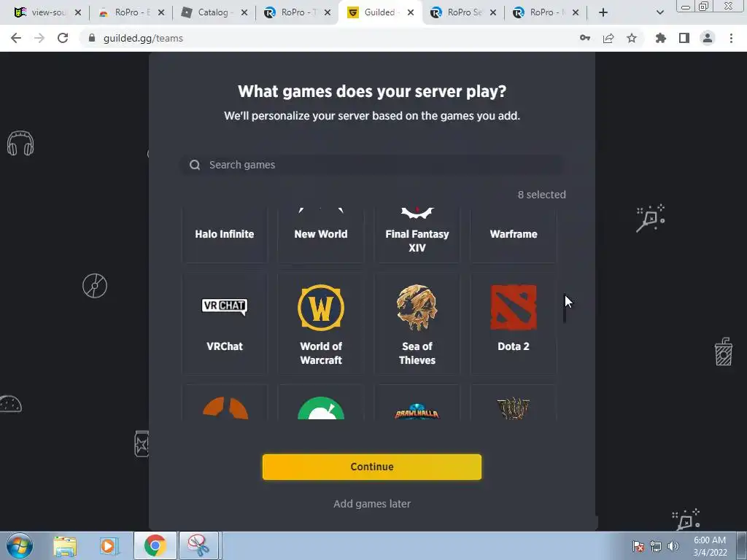Image resolution: width=747 pixels, height=560 pixels.
Task: Close the view-source tab
Action: tap(77, 12)
